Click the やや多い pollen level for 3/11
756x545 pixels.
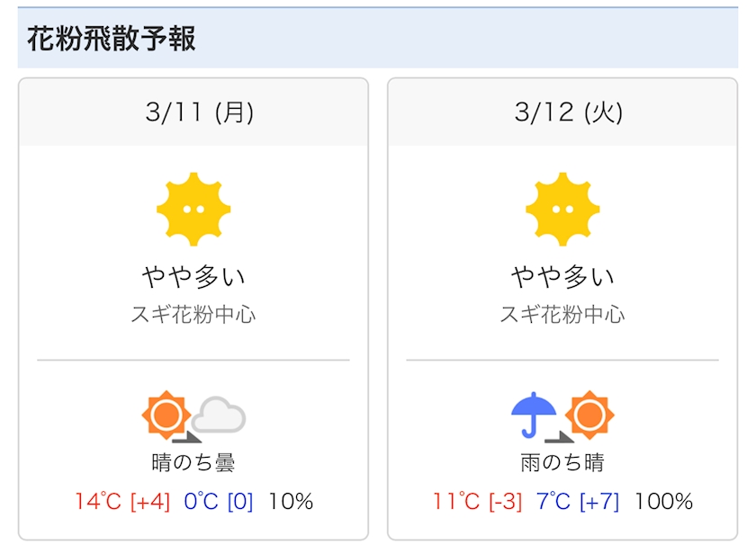coord(193,276)
